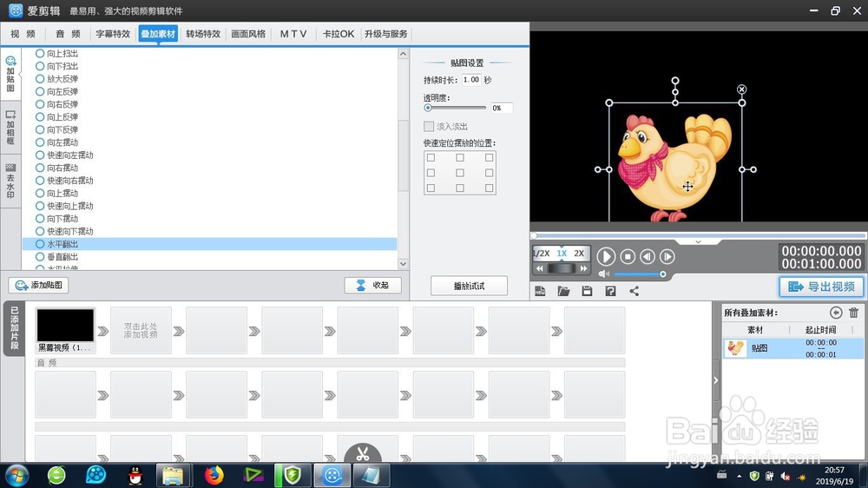868x488 pixels.
Task: Collapse the preview panel with chevron below
Action: (x=698, y=241)
